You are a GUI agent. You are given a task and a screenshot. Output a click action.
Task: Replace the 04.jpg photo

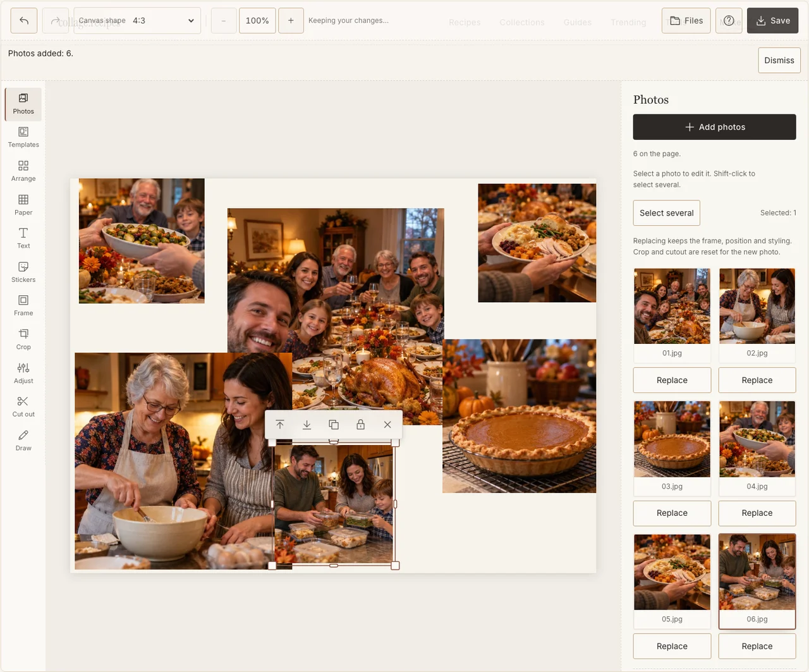[757, 513]
